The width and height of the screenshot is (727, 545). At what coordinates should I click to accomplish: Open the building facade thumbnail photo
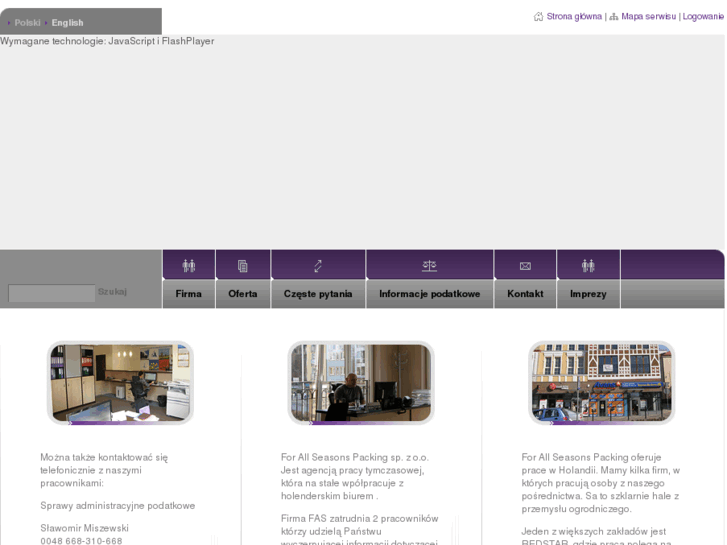[601, 383]
